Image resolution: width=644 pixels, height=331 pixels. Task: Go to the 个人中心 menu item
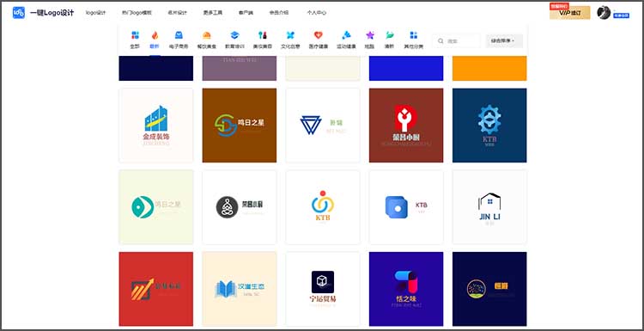[x=317, y=13]
